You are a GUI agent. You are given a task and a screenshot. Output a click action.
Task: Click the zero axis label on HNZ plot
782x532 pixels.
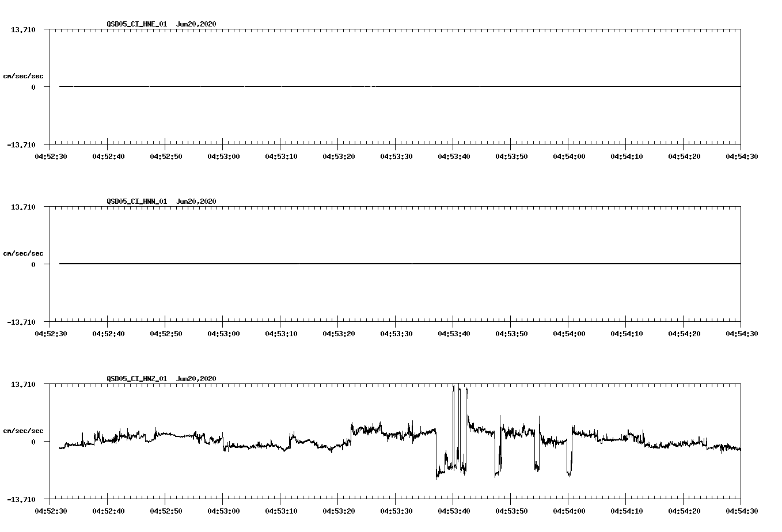pos(33,442)
